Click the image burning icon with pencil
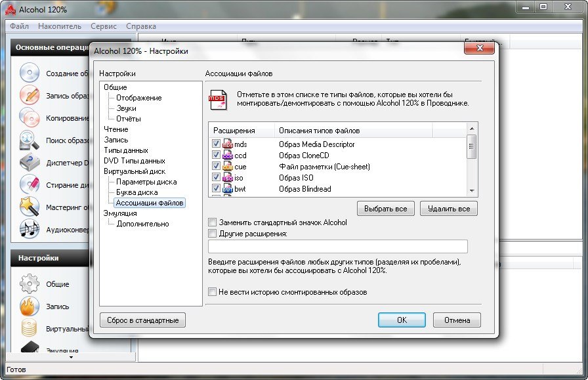Image resolution: width=588 pixels, height=380 pixels. coord(30,96)
